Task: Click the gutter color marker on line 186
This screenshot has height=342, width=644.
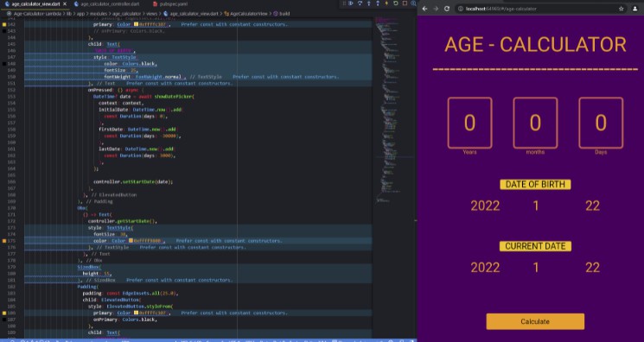Action: pyautogui.click(x=4, y=313)
